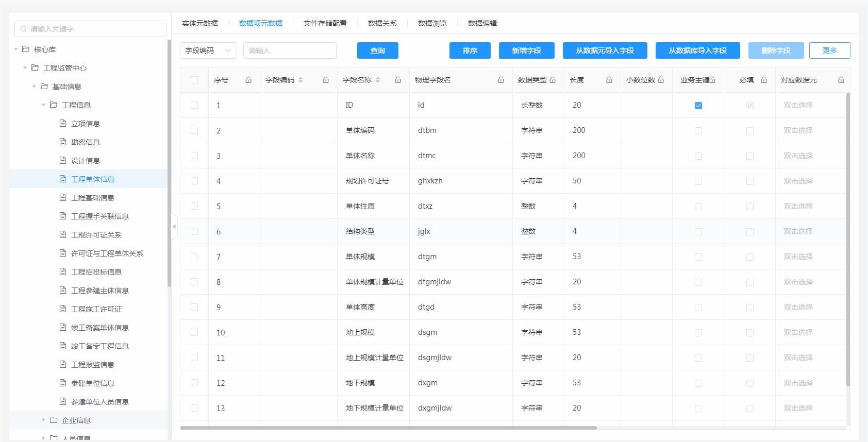Screen dimensions: 868x442
Task: Collapse the 工程信息 tree folder
Action: [44, 105]
